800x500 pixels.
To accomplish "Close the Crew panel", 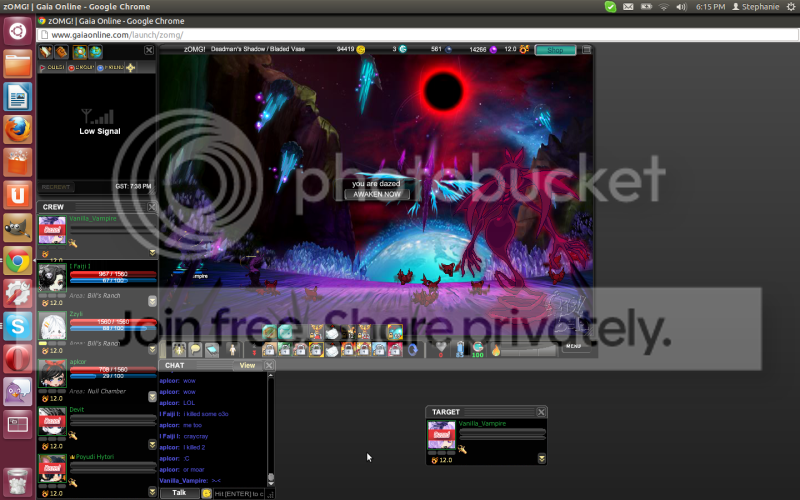I will tap(152, 207).
